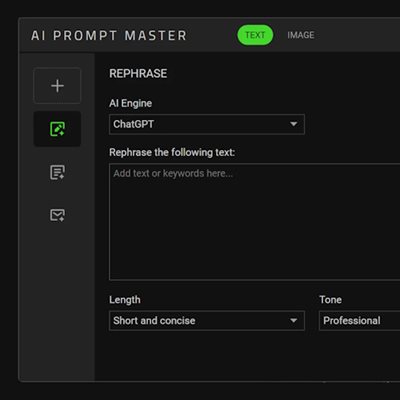
Task: Click the REPHRASE section heading
Action: pyautogui.click(x=138, y=73)
